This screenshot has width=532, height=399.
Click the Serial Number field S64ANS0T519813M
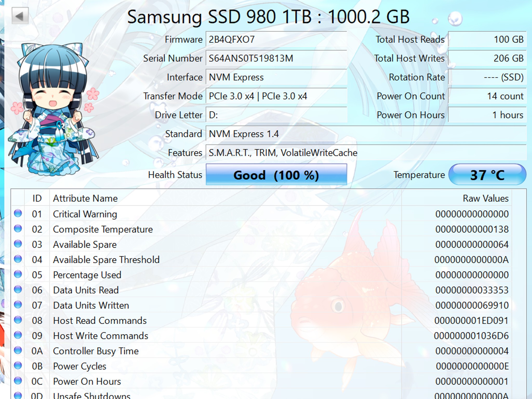tap(276, 58)
